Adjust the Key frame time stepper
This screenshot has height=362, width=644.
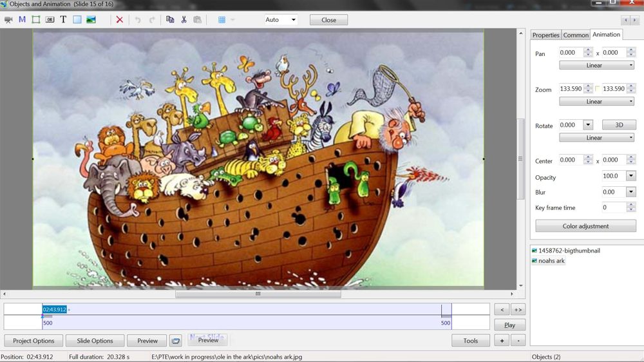pos(631,207)
